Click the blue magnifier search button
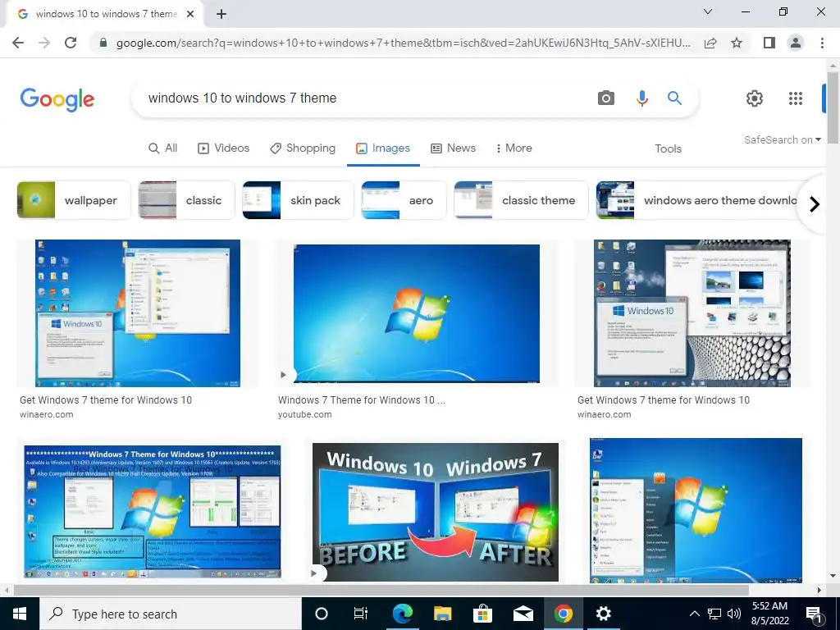 [x=674, y=98]
